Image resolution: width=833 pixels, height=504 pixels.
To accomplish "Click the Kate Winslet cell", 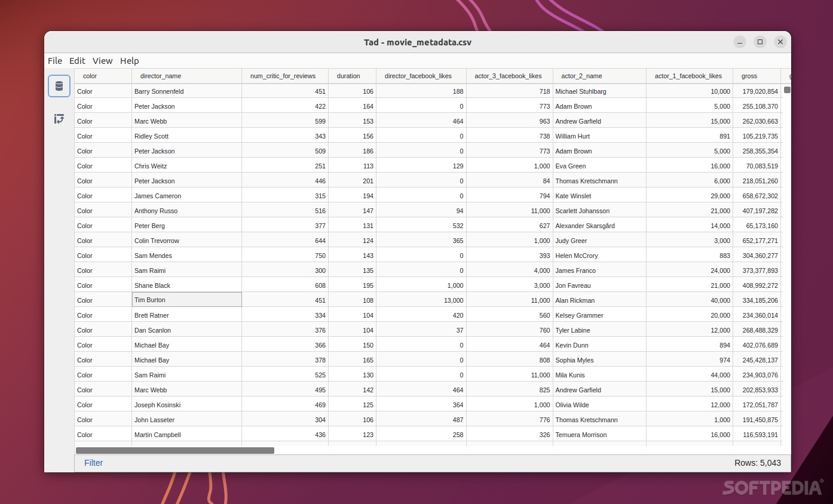I will click(x=599, y=196).
